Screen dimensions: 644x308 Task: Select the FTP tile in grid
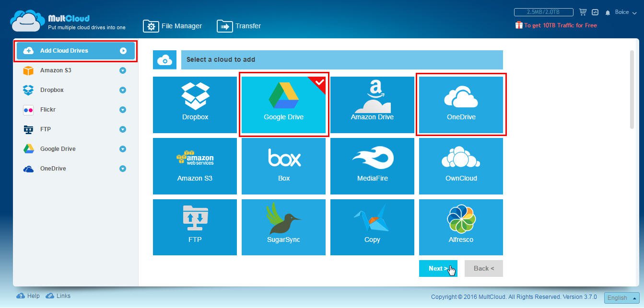(x=195, y=227)
